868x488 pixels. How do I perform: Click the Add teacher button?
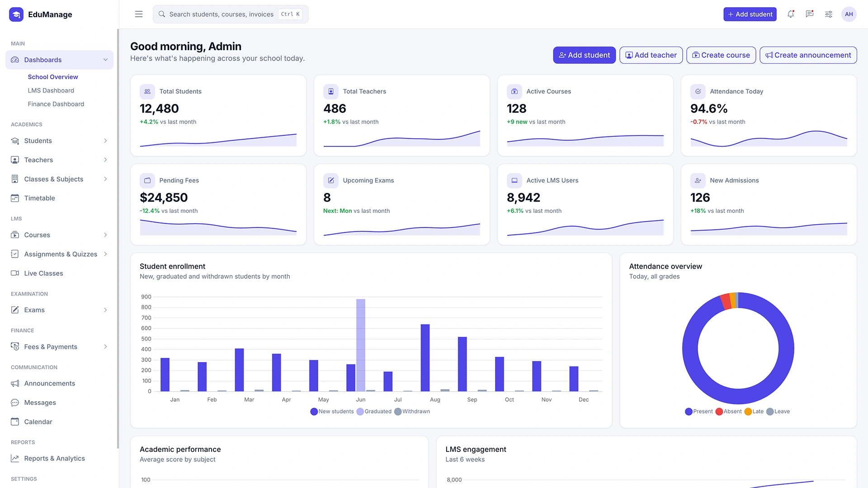(x=651, y=55)
